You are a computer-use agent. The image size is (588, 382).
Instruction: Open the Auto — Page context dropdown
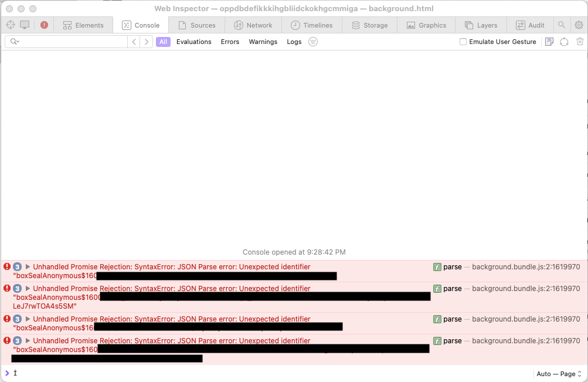(559, 374)
